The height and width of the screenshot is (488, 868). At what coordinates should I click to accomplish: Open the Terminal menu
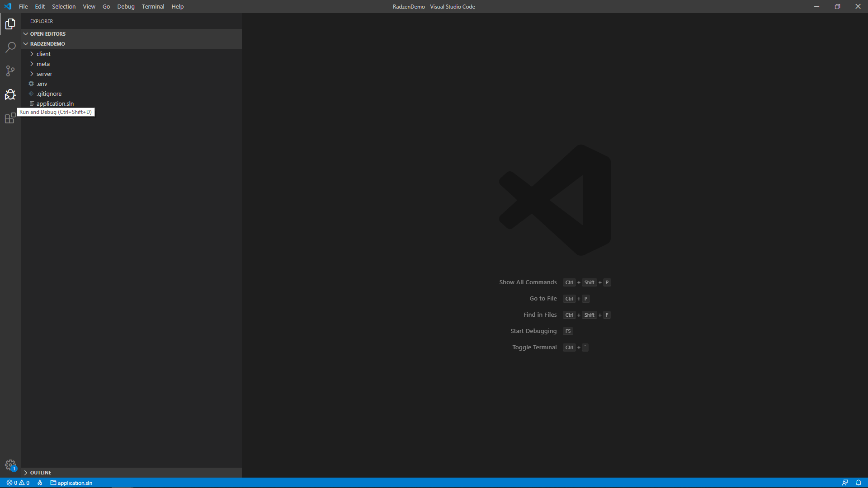pyautogui.click(x=153, y=6)
